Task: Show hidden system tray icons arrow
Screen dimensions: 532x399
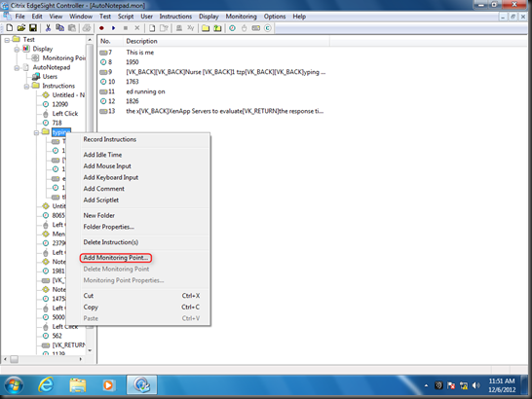Action: point(426,385)
